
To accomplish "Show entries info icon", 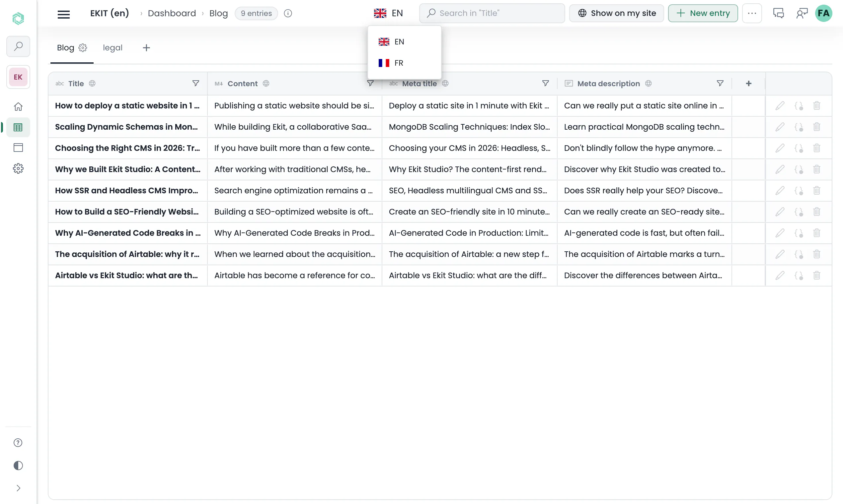I will [288, 13].
